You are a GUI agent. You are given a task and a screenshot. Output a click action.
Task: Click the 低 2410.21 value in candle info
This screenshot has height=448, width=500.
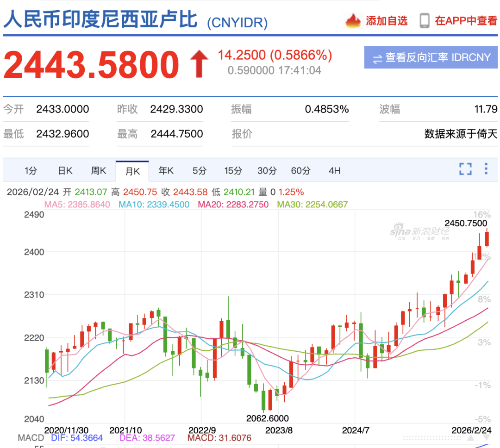[233, 192]
